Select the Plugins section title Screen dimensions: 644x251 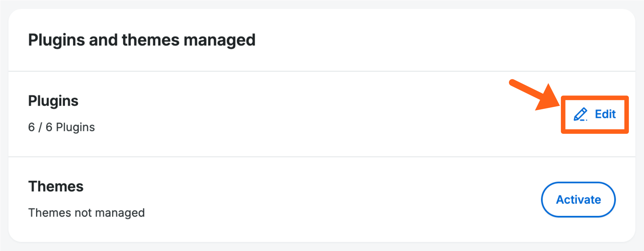(x=53, y=101)
